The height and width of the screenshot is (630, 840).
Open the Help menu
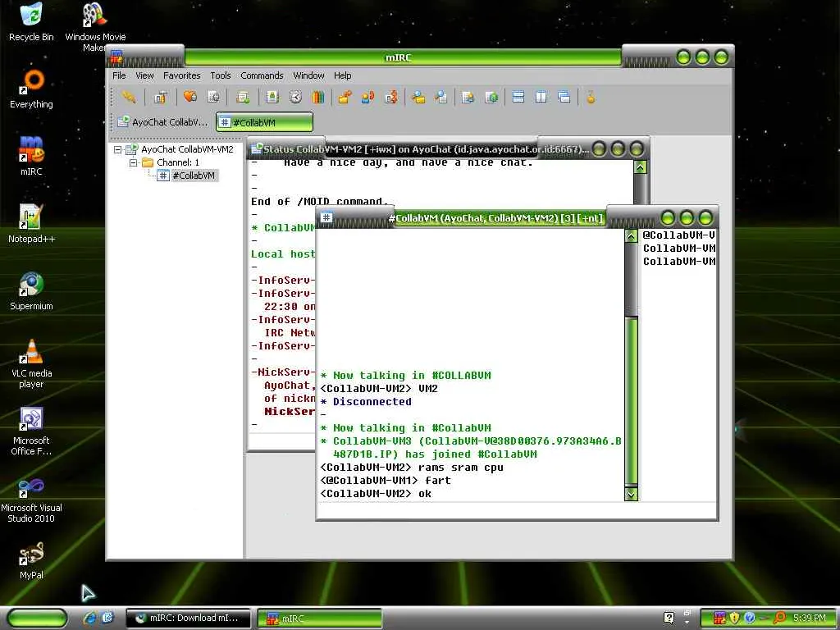(x=342, y=75)
